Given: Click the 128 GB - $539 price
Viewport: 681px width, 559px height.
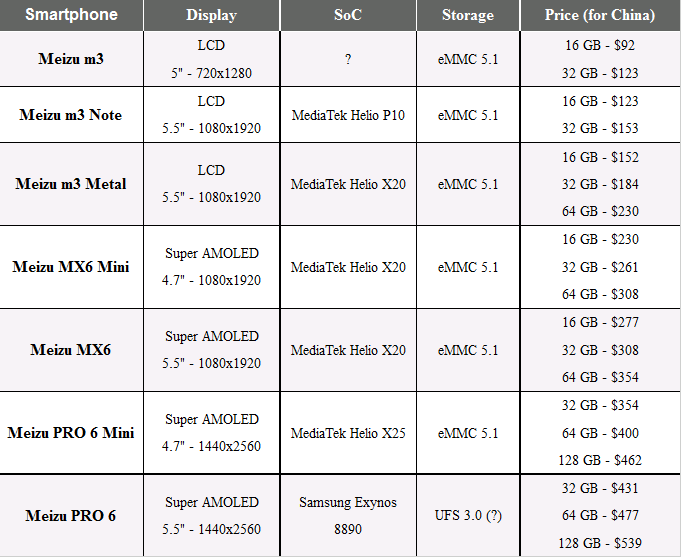Looking at the screenshot, I should 600,543.
